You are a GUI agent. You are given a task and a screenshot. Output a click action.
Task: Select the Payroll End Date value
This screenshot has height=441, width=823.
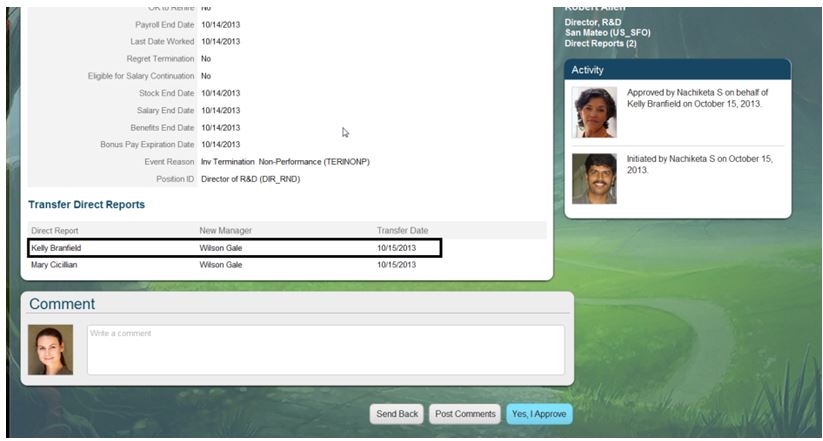pyautogui.click(x=220, y=25)
